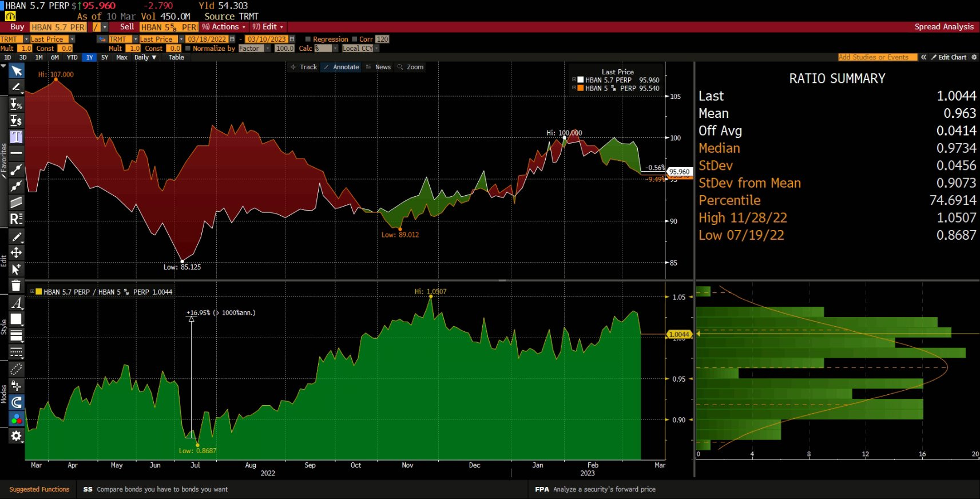Collapse the side panel with double chevron
The image size is (980, 499).
tap(923, 57)
